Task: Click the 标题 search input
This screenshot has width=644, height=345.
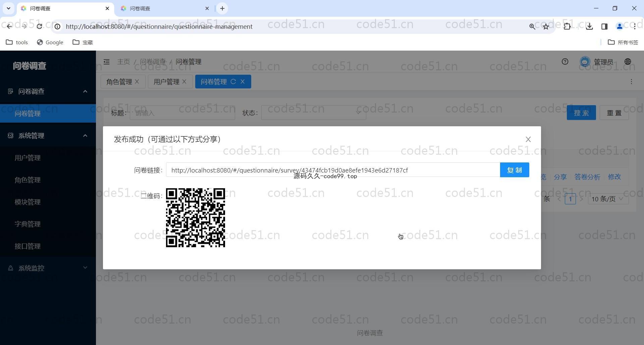Action: 182,113
